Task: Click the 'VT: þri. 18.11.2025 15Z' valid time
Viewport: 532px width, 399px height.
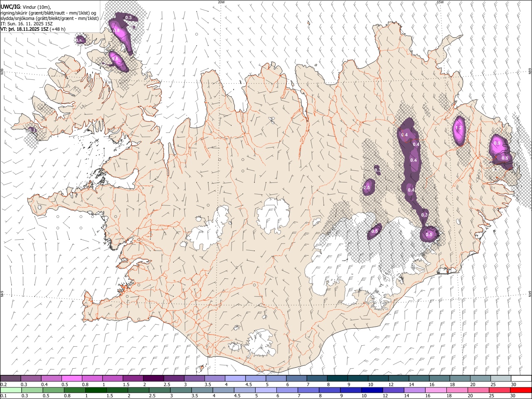Action: click(x=24, y=29)
